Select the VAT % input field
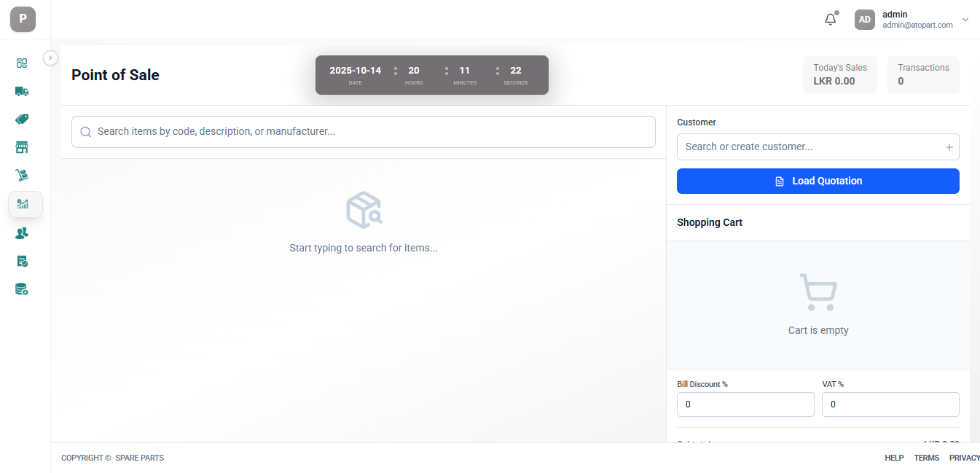The height and width of the screenshot is (473, 980). click(890, 404)
